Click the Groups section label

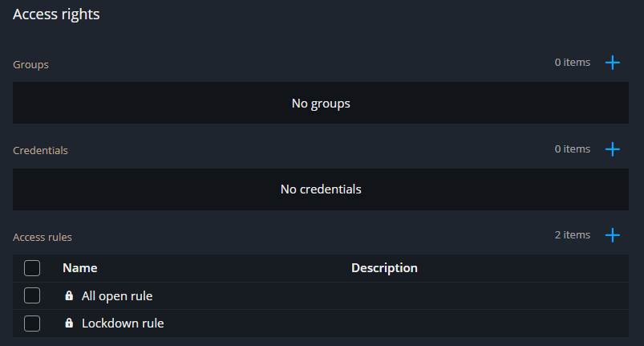click(31, 64)
